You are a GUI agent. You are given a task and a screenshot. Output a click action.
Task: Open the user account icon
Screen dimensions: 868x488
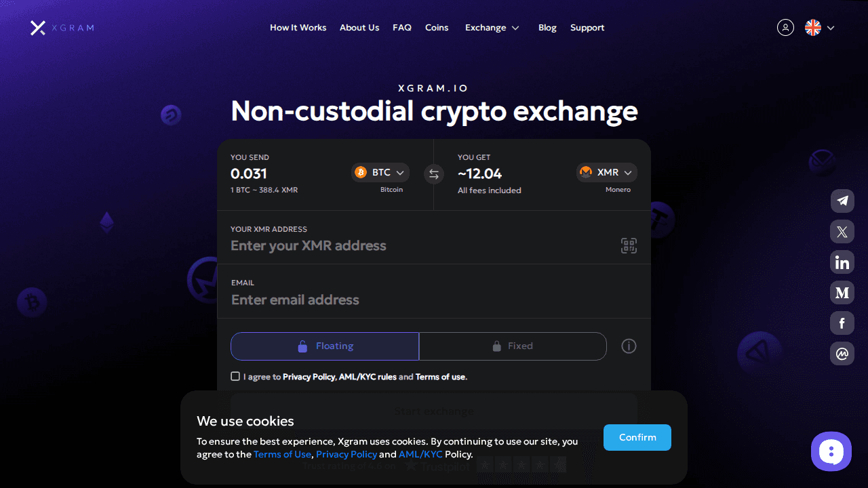[x=785, y=28]
